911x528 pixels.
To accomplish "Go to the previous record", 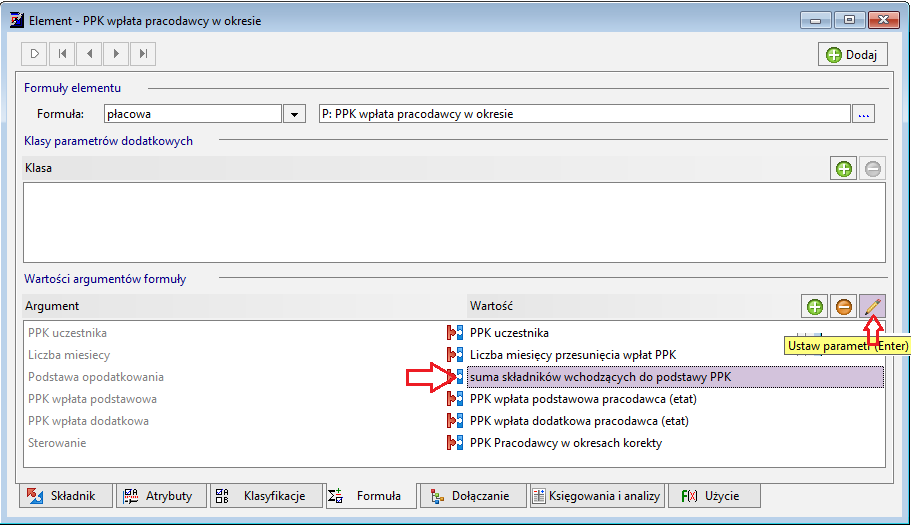I will click(x=89, y=54).
